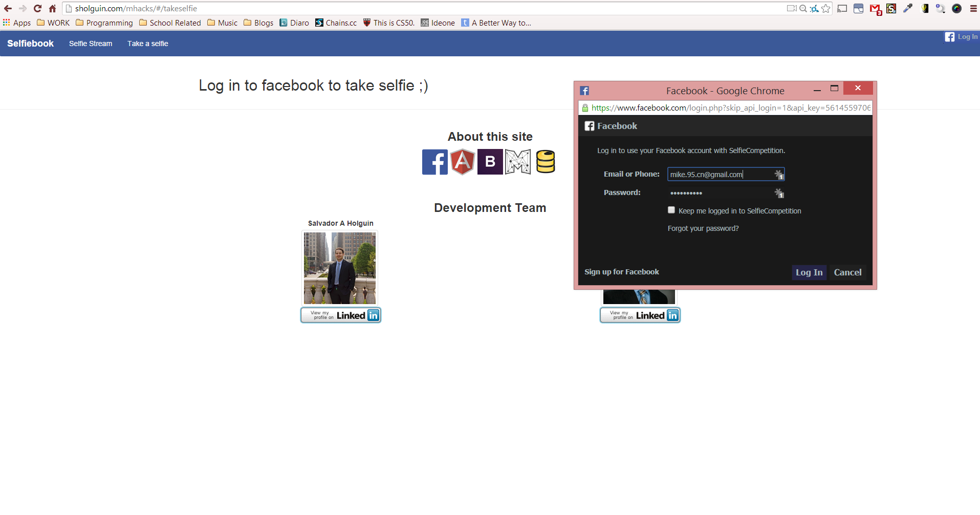Focus the Password field

coord(726,193)
